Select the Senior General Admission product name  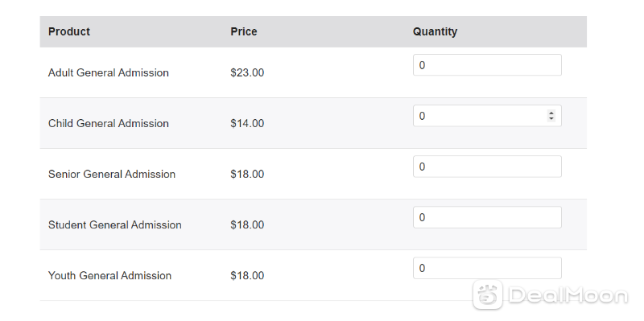(112, 174)
